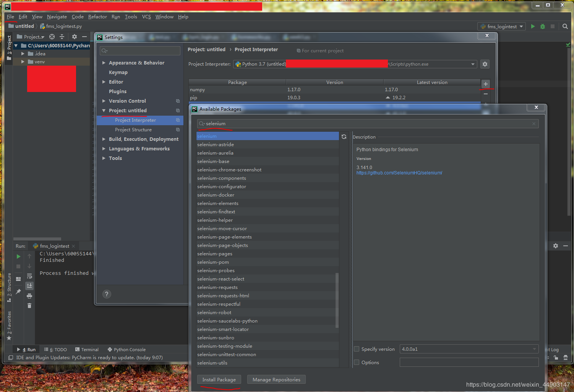Open the VCS menu
Image resolution: width=574 pixels, height=392 pixels.
pos(146,16)
